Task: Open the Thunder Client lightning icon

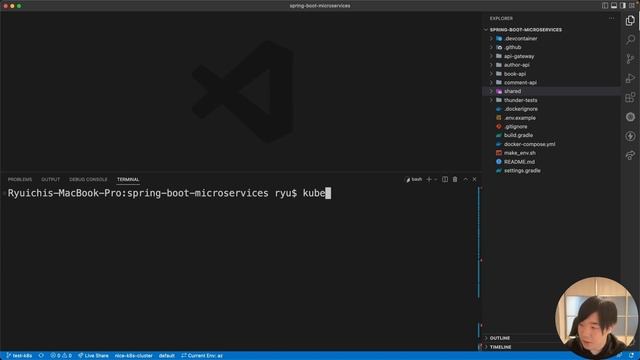Action: click(x=630, y=136)
